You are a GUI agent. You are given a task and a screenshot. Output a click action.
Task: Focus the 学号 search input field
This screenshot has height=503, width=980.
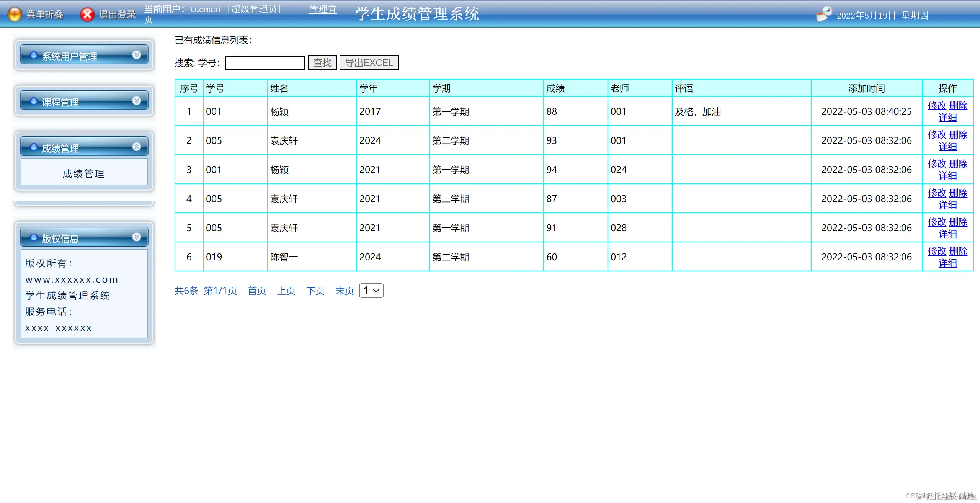click(265, 62)
